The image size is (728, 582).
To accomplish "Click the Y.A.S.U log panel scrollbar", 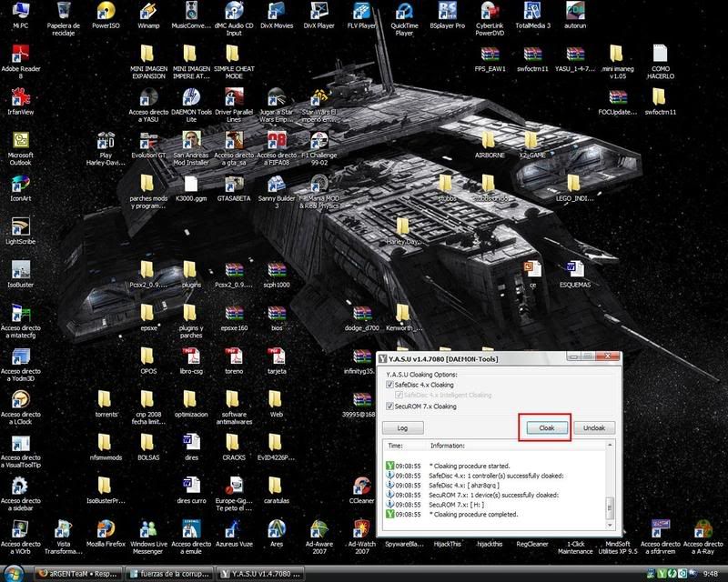I will 610,485.
